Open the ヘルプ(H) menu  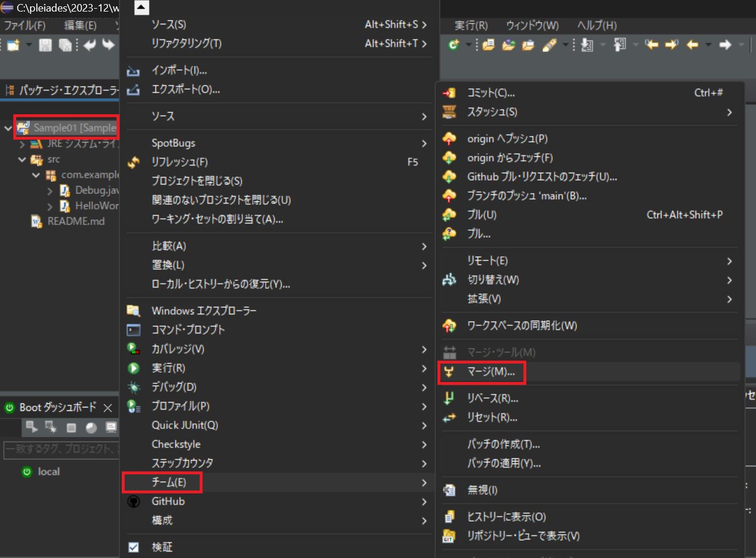coord(597,25)
